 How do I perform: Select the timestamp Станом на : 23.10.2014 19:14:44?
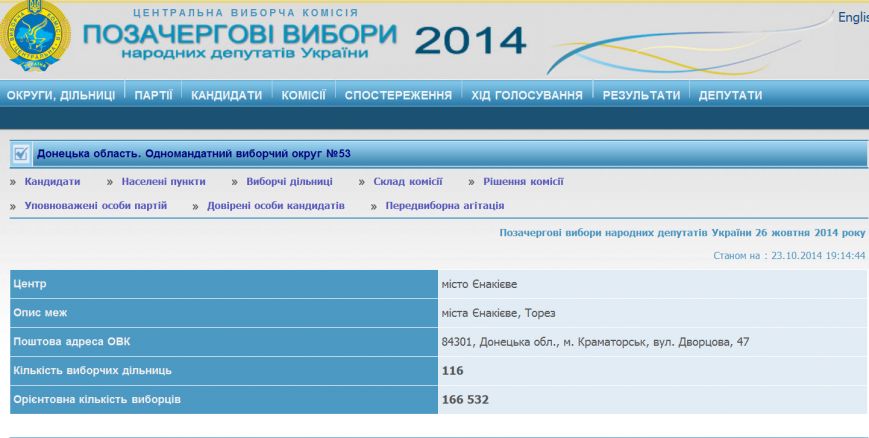point(789,256)
